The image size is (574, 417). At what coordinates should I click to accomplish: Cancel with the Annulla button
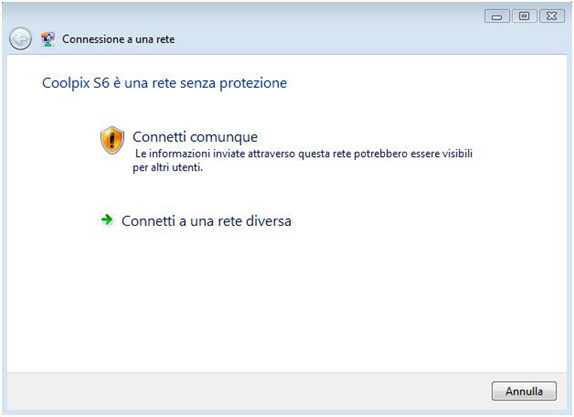[x=524, y=391]
